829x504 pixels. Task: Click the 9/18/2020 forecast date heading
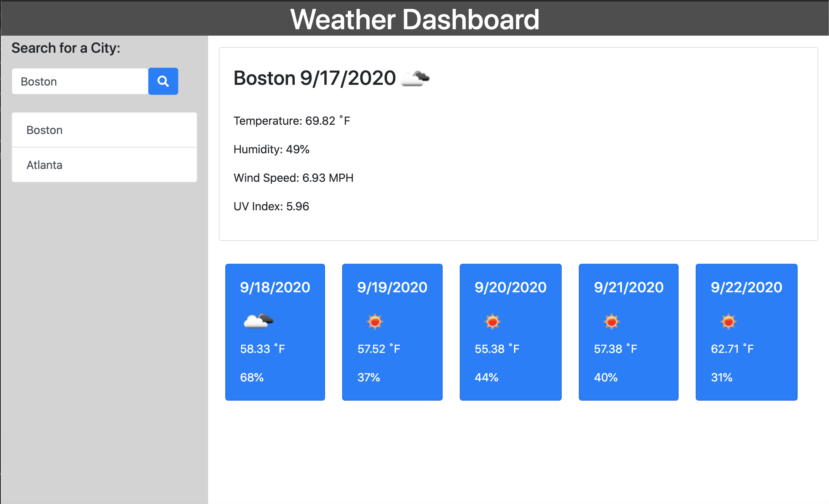coord(275,287)
